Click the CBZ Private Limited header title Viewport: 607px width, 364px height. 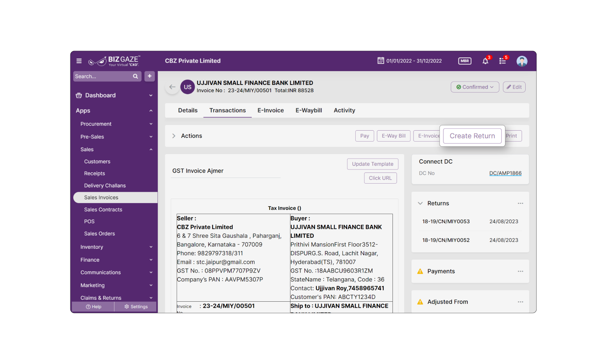pos(193,61)
